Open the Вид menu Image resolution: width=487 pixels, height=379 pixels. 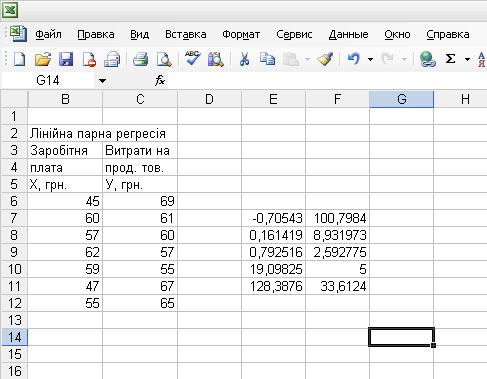[x=140, y=34]
